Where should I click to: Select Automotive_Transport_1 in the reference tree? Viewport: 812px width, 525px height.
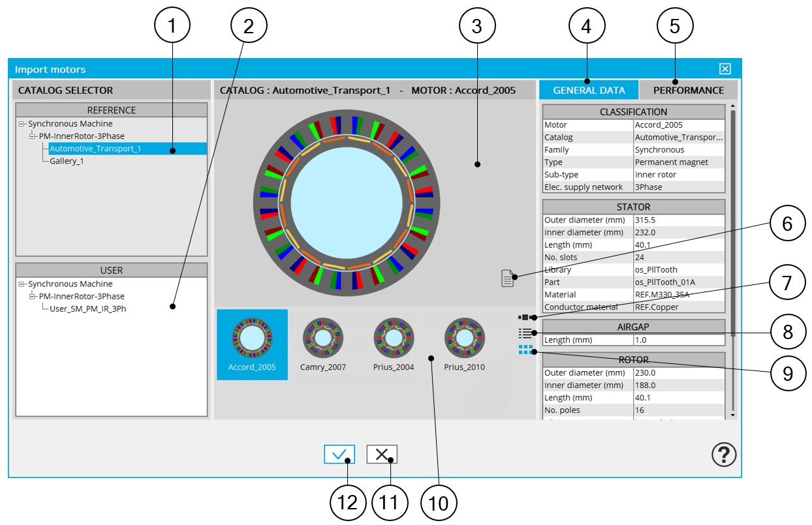coord(95,149)
